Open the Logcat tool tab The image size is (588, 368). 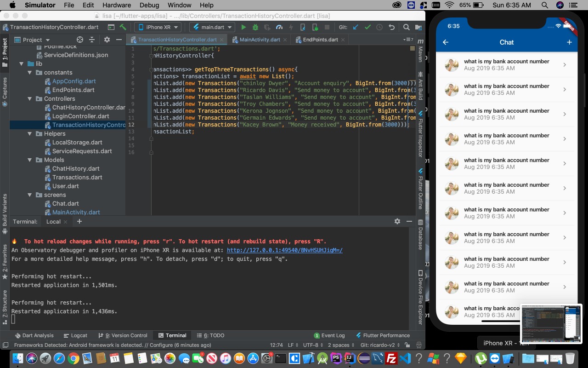pyautogui.click(x=75, y=335)
